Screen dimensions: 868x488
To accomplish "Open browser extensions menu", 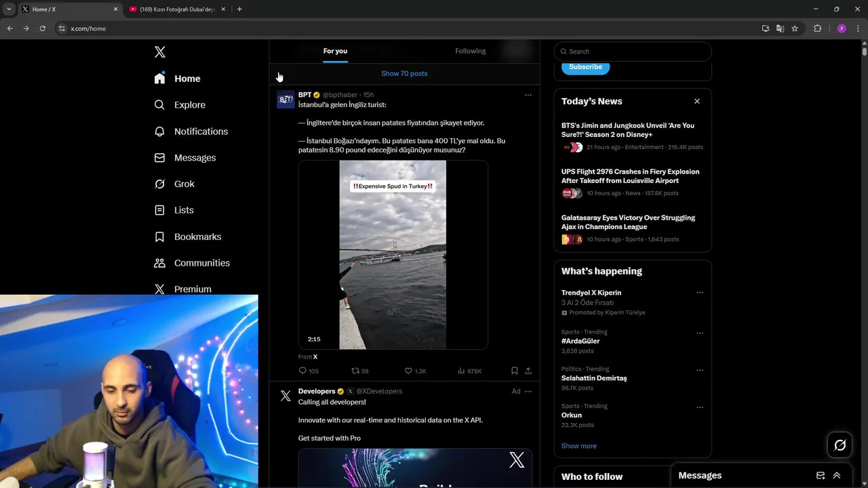I will point(817,28).
